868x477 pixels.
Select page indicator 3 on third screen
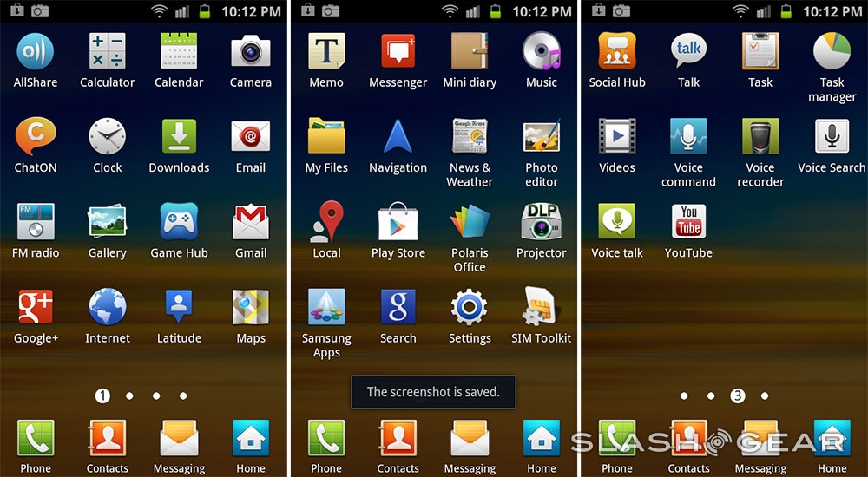pyautogui.click(x=737, y=395)
